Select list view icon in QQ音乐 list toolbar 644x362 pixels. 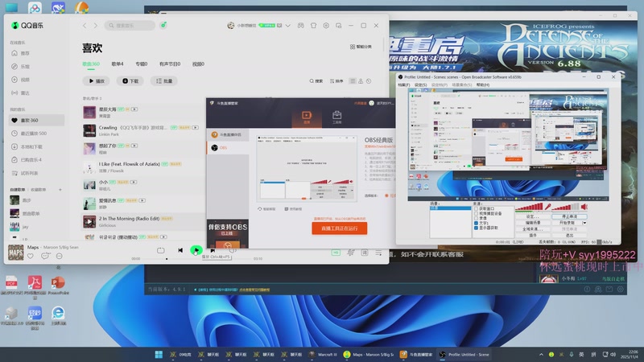click(x=353, y=81)
